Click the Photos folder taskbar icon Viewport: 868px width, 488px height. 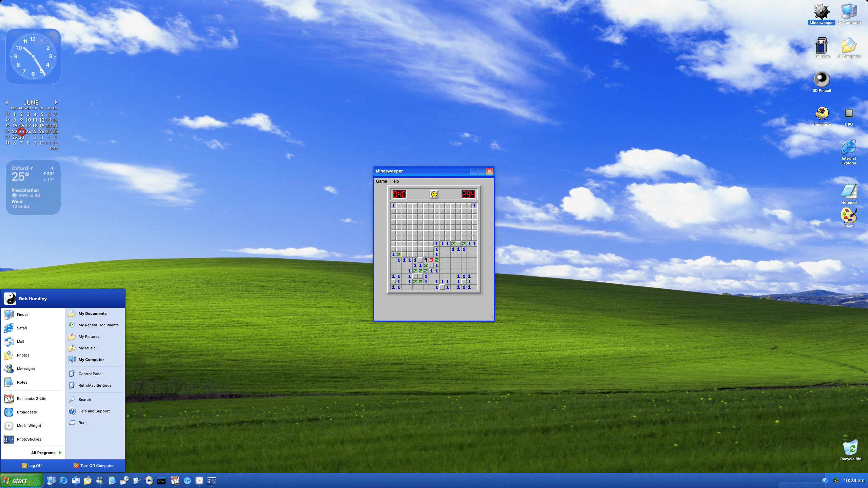click(x=88, y=481)
